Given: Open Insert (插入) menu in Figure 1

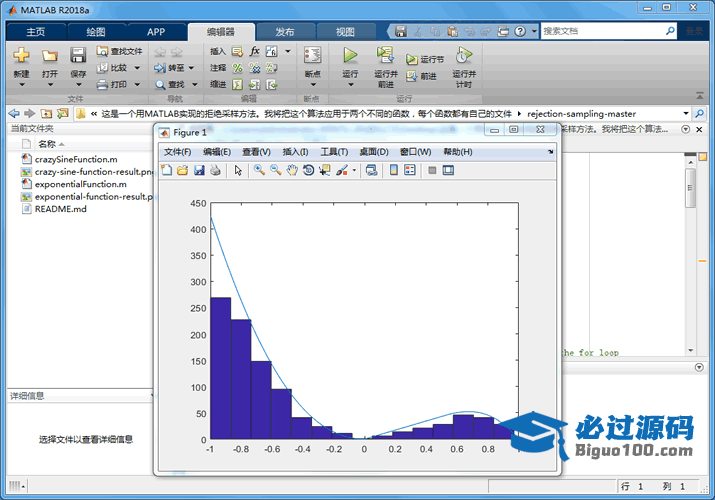Looking at the screenshot, I should tap(295, 152).
